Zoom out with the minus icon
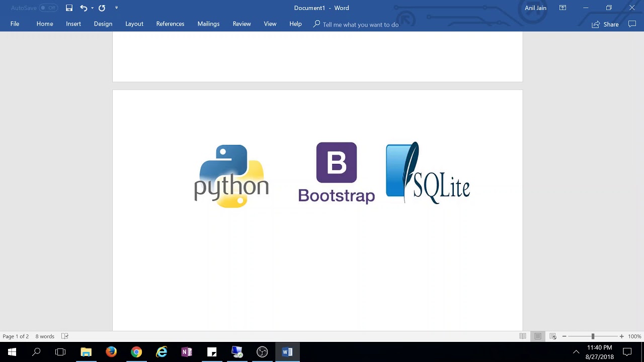This screenshot has height=362, width=644. pos(565,336)
